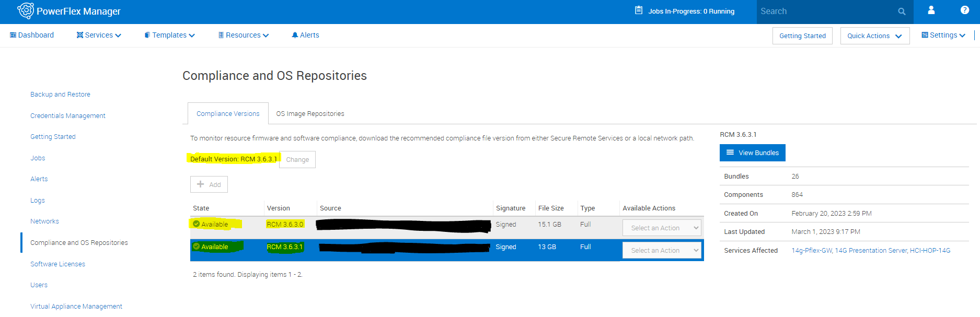This screenshot has width=980, height=317.
Task: Click the State column header
Action: coord(201,208)
